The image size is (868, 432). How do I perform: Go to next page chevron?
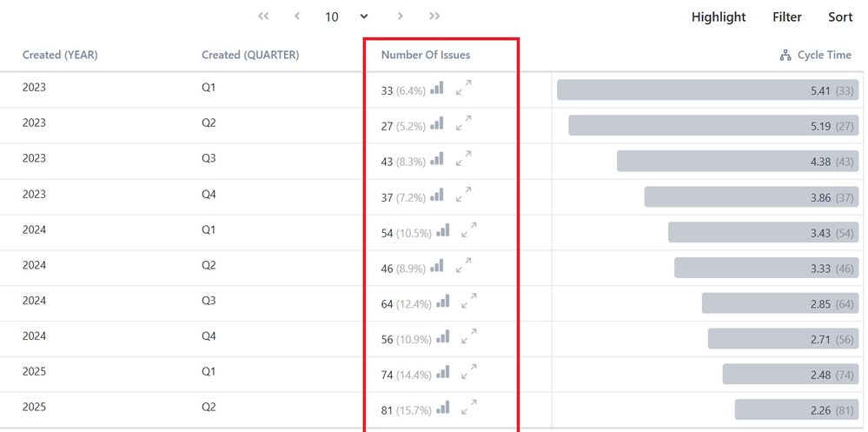pyautogui.click(x=401, y=16)
